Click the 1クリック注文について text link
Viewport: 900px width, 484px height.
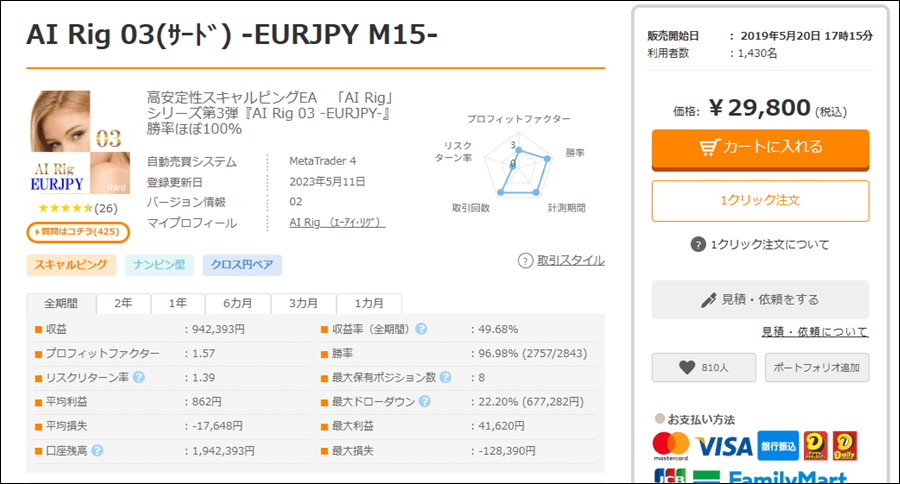770,245
